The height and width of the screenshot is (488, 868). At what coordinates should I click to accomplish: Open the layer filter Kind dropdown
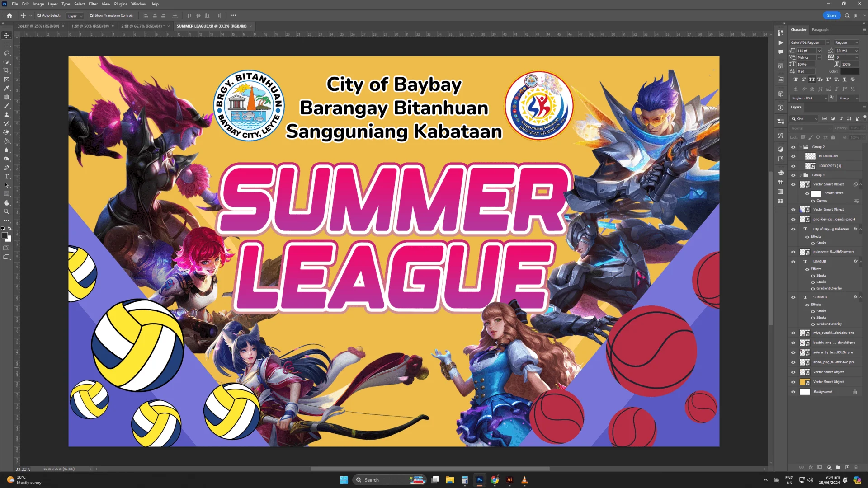(x=804, y=119)
